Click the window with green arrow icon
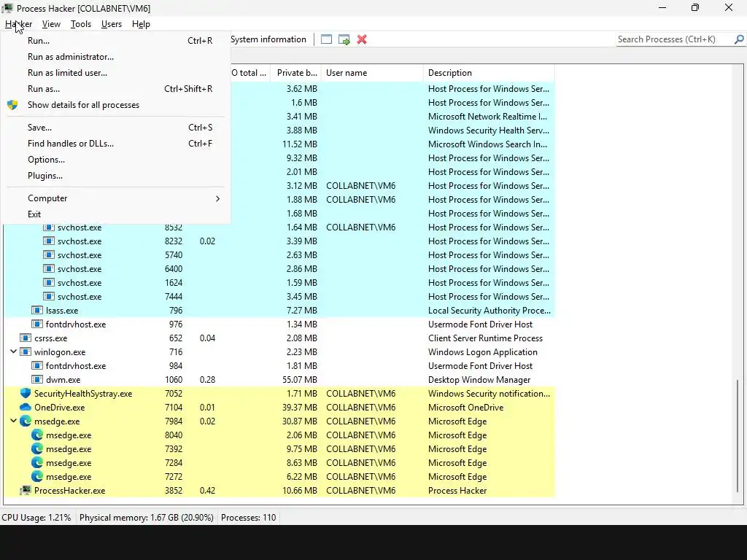747x560 pixels. click(344, 39)
